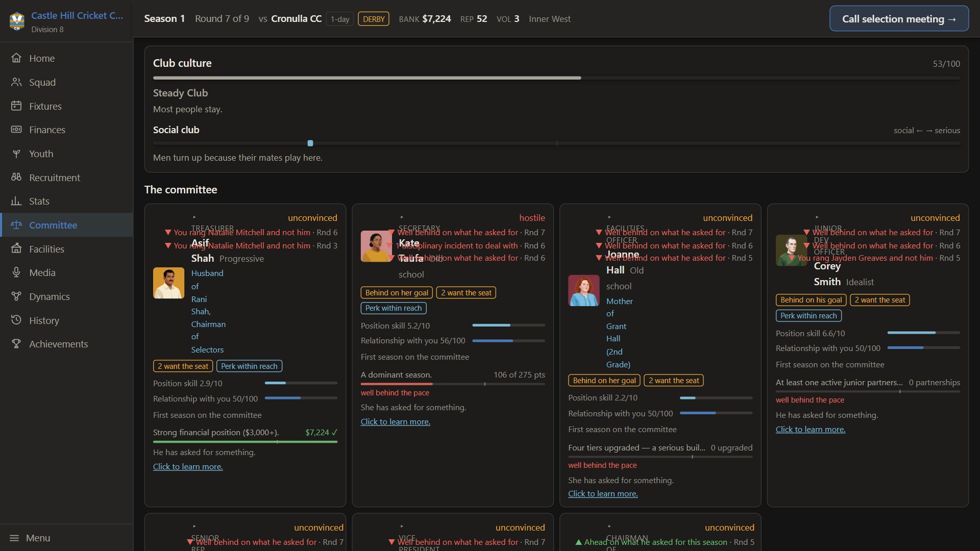Open Corey Smith's Click to learn more link
Image resolution: width=980 pixels, height=551 pixels.
[x=811, y=430]
